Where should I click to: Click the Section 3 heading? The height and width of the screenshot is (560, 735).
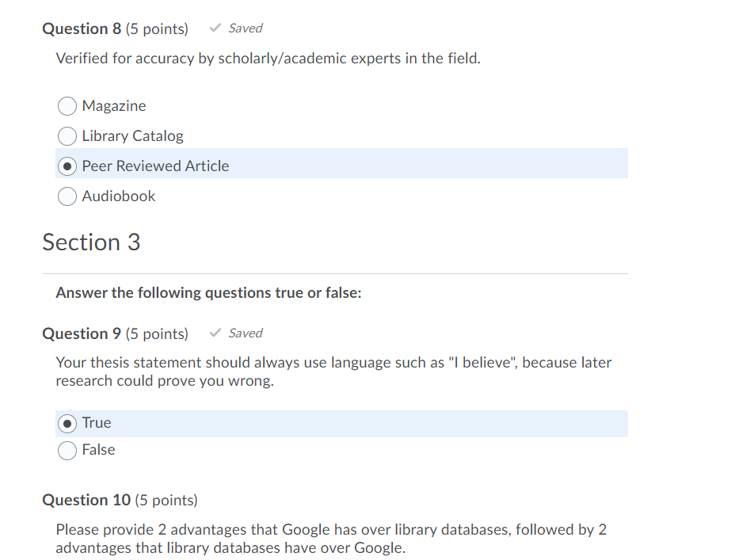tap(91, 243)
